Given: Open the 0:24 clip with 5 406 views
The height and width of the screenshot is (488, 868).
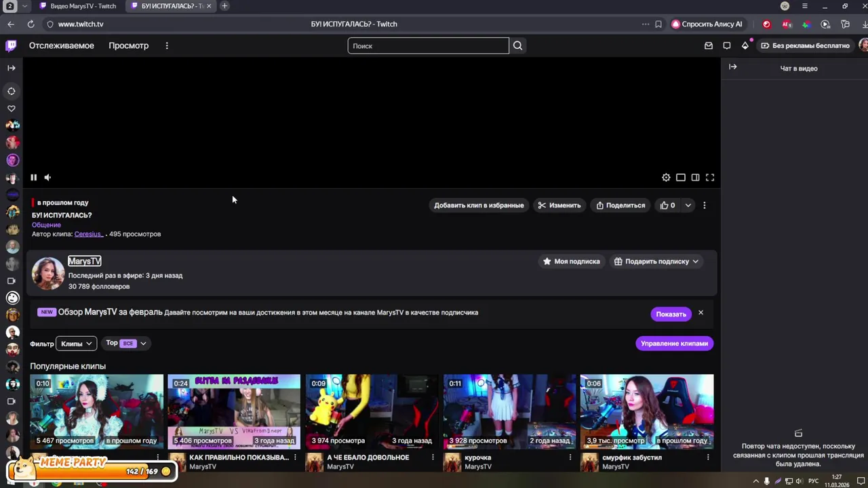Looking at the screenshot, I should [x=234, y=411].
